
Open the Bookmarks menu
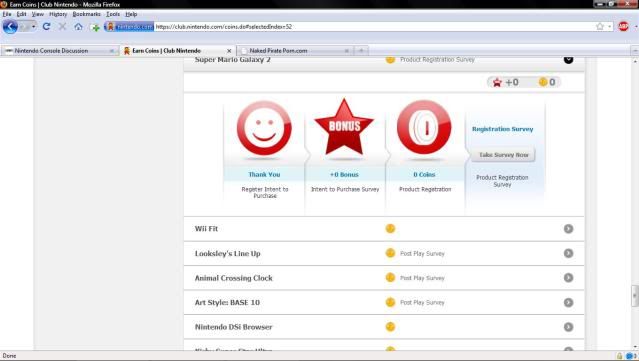(86, 14)
